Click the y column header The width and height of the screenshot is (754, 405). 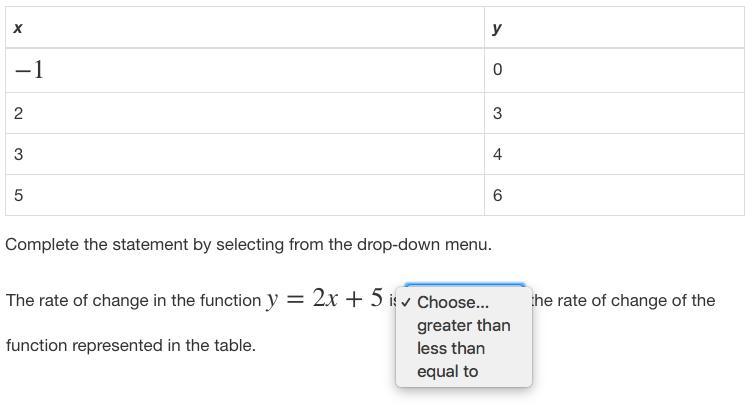point(497,28)
